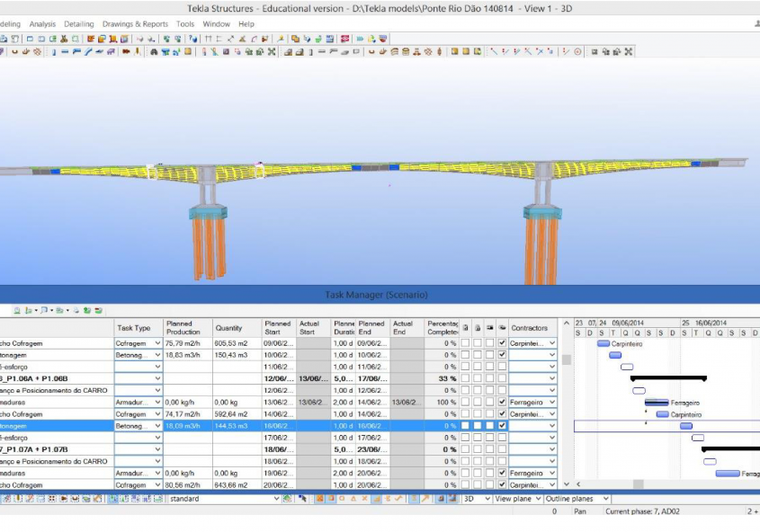Toggle the checked box in the 100% Ferrageiro row

point(502,403)
